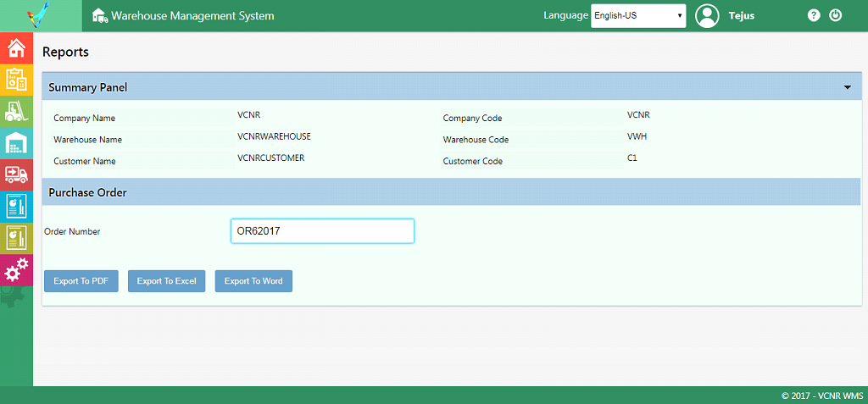The height and width of the screenshot is (404, 868).
Task: Click the Warehouse Code label
Action: (476, 140)
